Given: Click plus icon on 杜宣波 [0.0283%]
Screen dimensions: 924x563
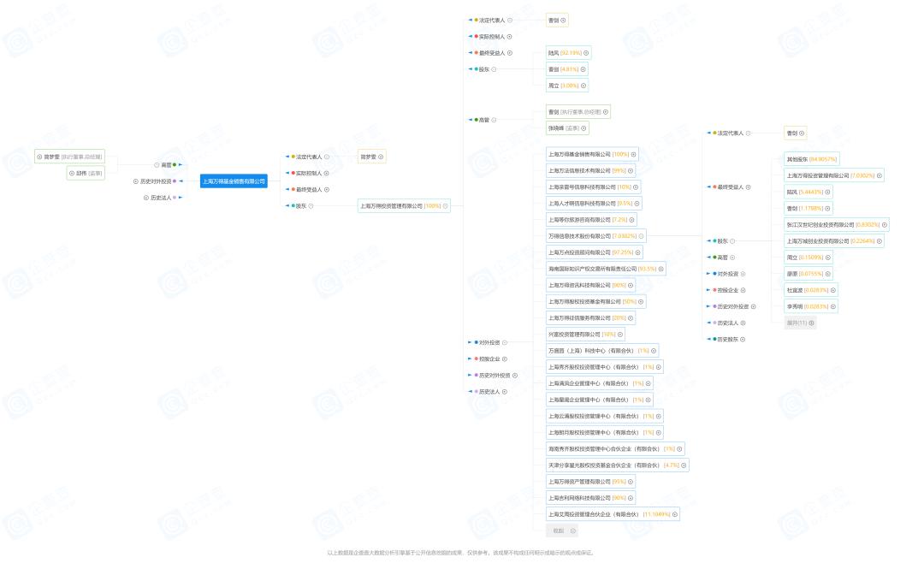Looking at the screenshot, I should (832, 290).
